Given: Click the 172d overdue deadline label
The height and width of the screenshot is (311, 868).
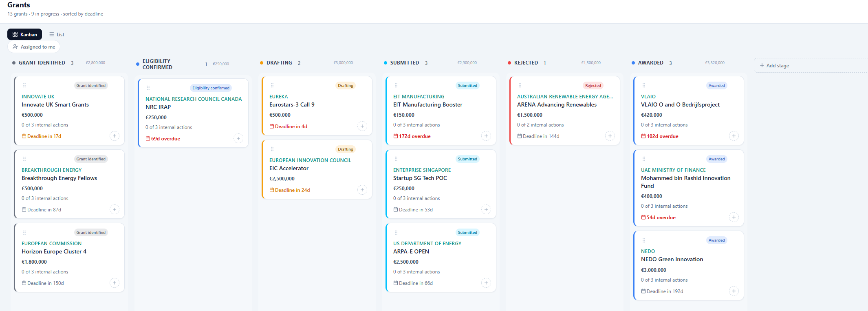Looking at the screenshot, I should pos(412,136).
